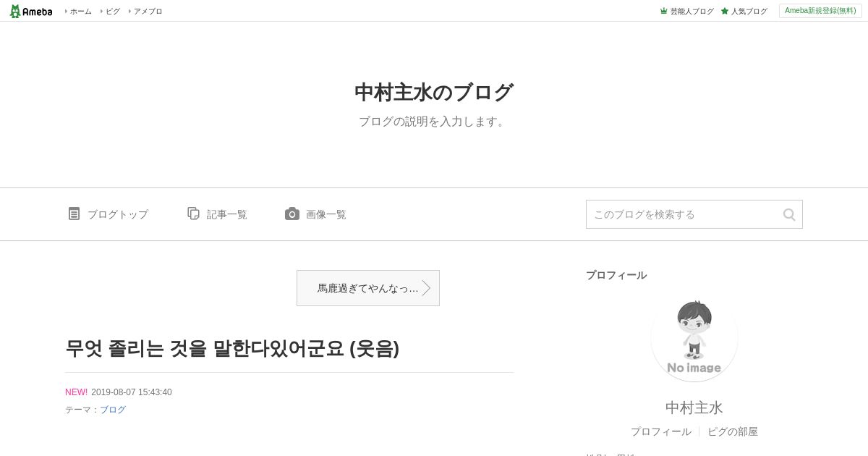
Task: Click the search magnifier icon
Action: (789, 214)
